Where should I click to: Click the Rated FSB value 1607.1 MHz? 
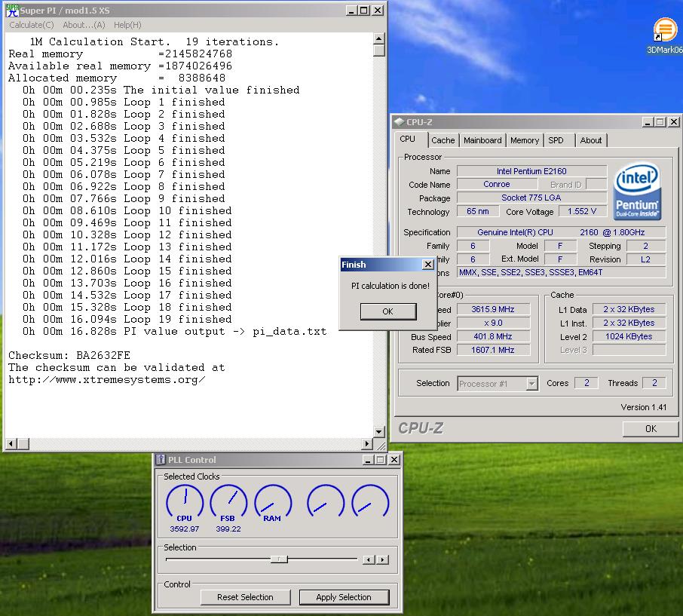pos(493,350)
